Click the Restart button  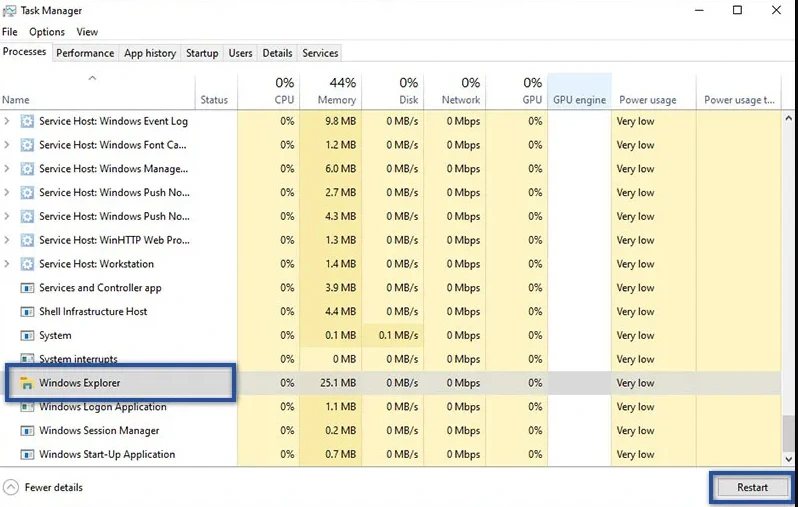752,488
